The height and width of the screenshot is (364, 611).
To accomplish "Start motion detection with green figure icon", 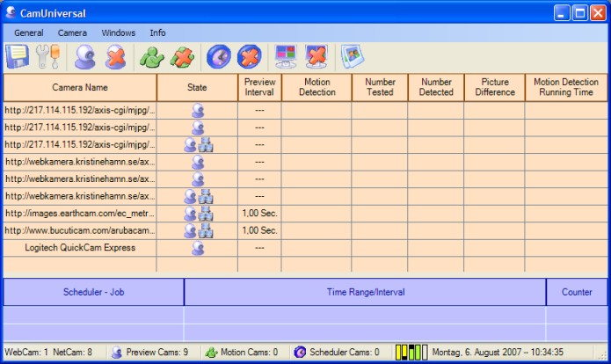I will coord(152,57).
